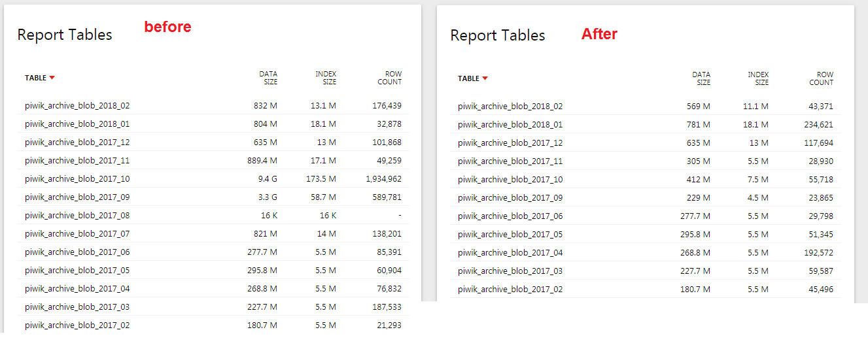The height and width of the screenshot is (349, 868).
Task: Sort by INDEX SIZE in the 'After' panel
Action: click(759, 78)
